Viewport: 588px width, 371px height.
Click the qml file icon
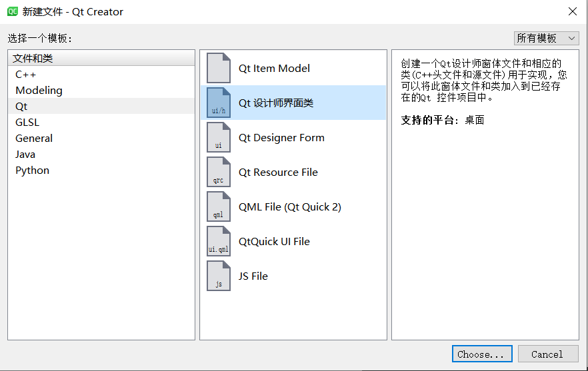tap(219, 206)
